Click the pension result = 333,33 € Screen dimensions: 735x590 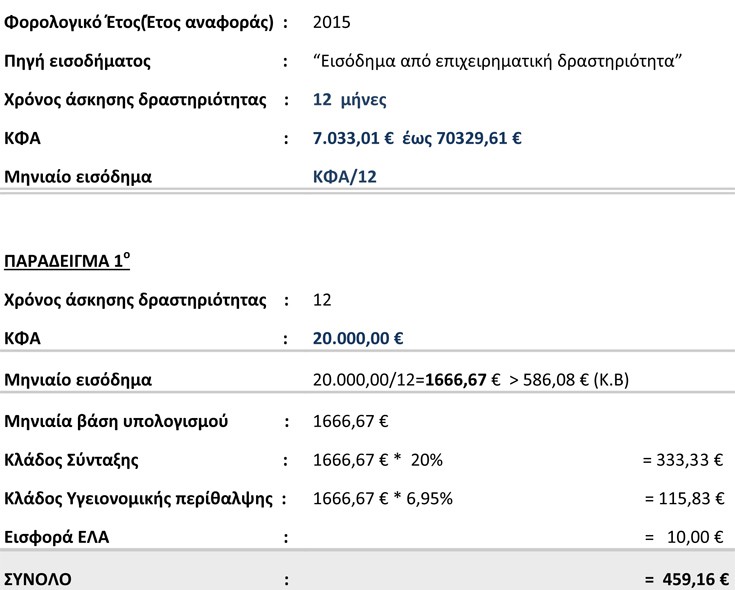point(683,460)
